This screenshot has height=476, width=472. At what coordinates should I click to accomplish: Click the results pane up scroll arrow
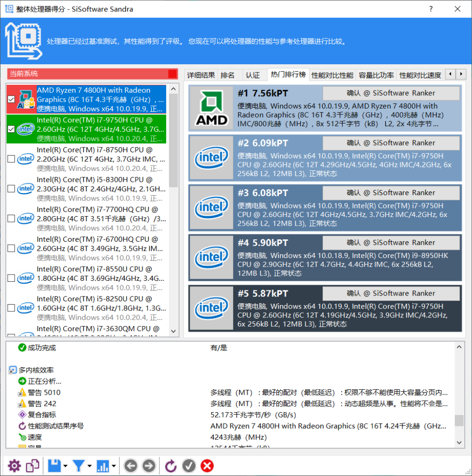pyautogui.click(x=459, y=347)
